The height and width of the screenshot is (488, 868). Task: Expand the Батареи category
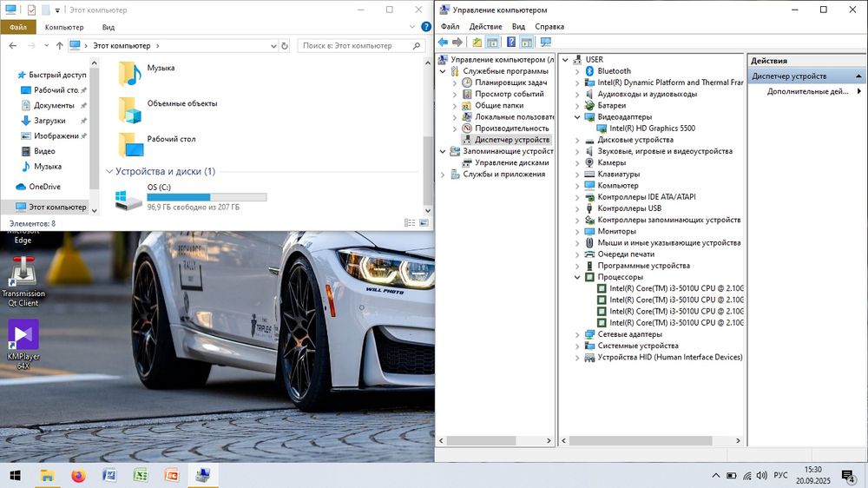(577, 105)
